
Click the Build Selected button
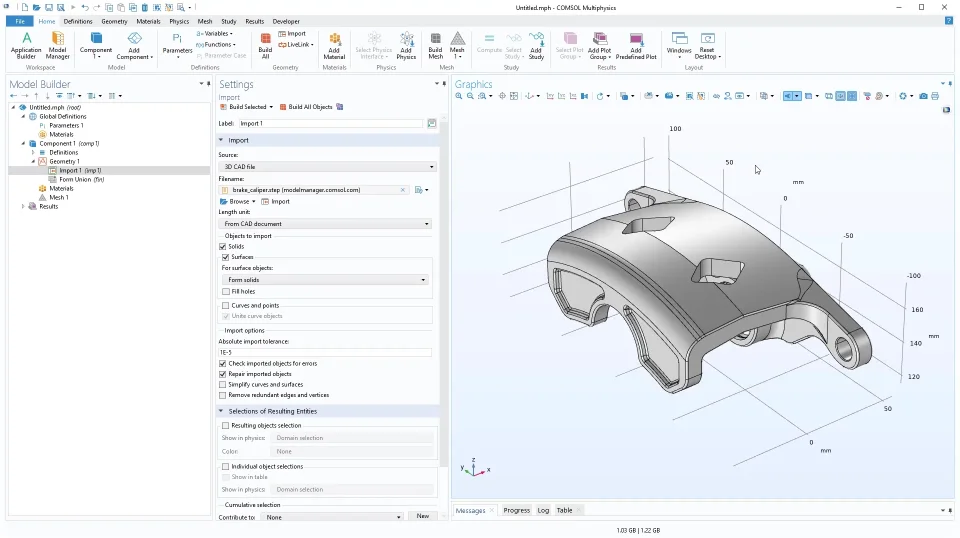[x=247, y=107]
